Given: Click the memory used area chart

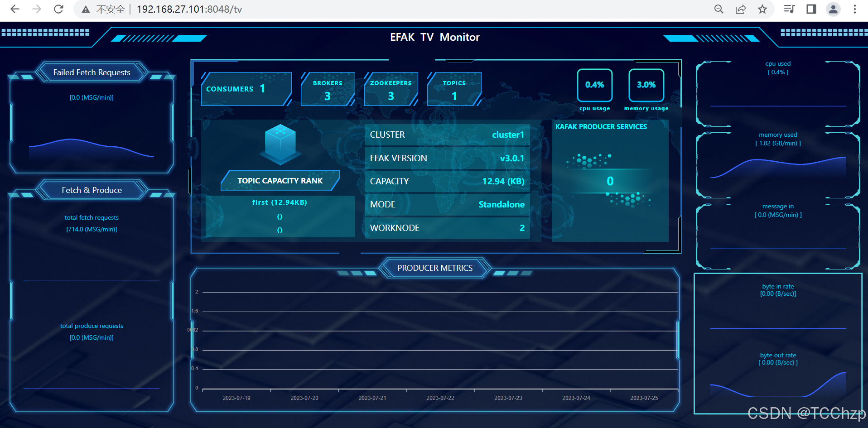Looking at the screenshot, I should pos(778,168).
